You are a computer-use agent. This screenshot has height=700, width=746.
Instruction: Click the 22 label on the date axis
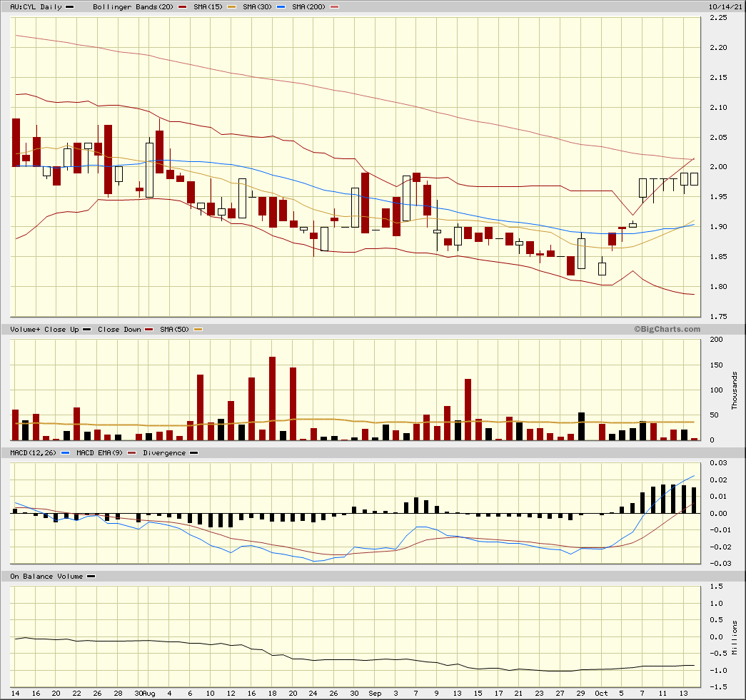point(76,694)
